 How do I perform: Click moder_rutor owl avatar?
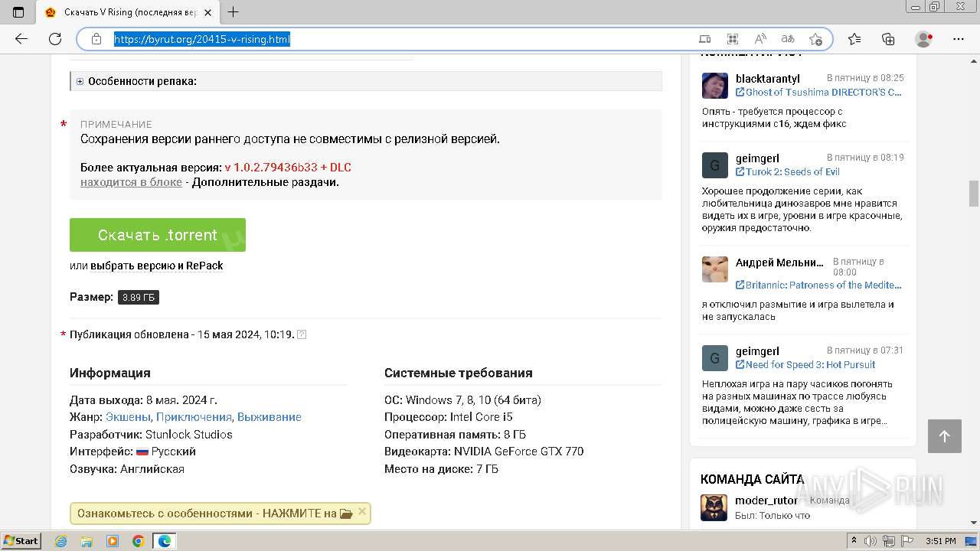click(x=714, y=508)
